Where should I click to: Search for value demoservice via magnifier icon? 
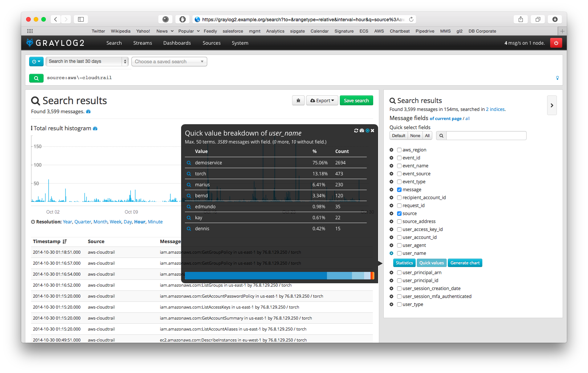(x=189, y=163)
